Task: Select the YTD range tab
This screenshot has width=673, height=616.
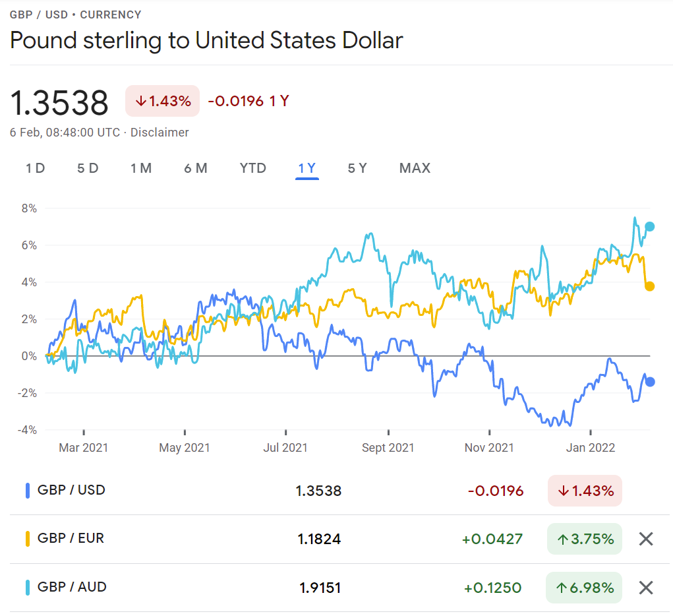Action: click(253, 168)
